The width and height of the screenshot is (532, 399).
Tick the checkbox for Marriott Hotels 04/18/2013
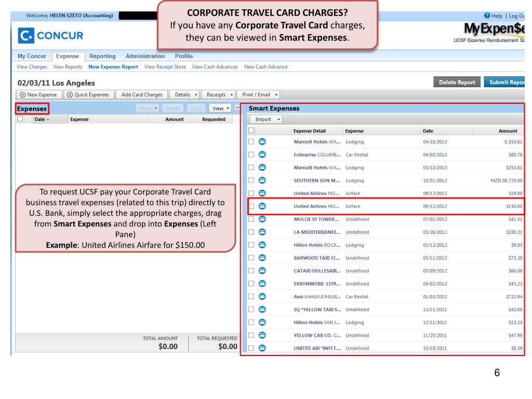click(251, 142)
